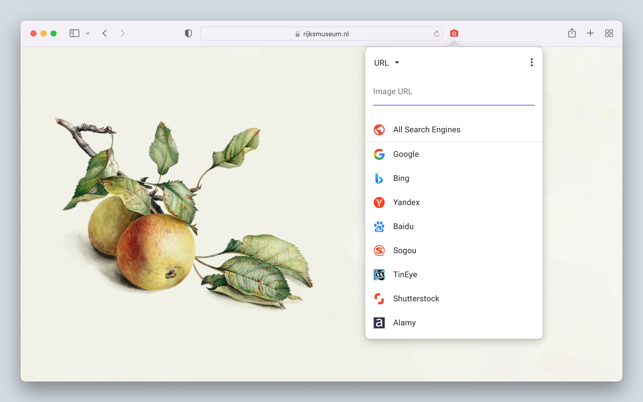Open the privacy shield report icon
This screenshot has width=643, height=402.
(x=188, y=33)
